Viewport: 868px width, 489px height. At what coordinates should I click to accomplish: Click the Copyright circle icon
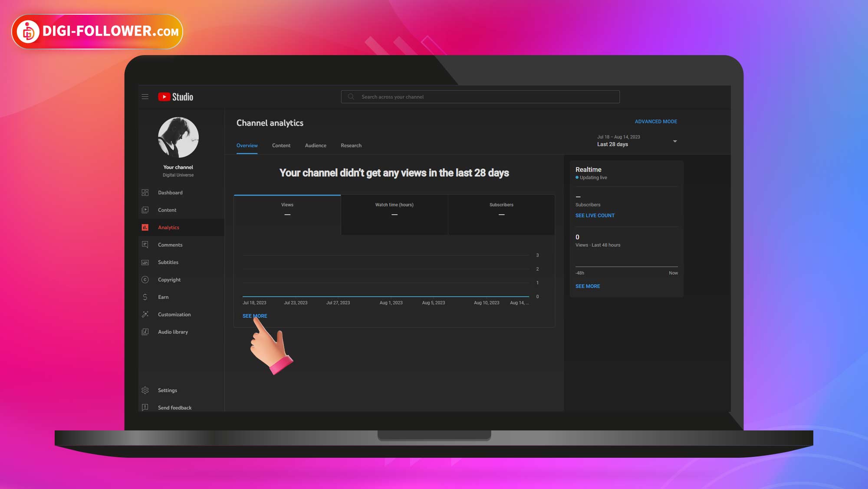point(145,280)
